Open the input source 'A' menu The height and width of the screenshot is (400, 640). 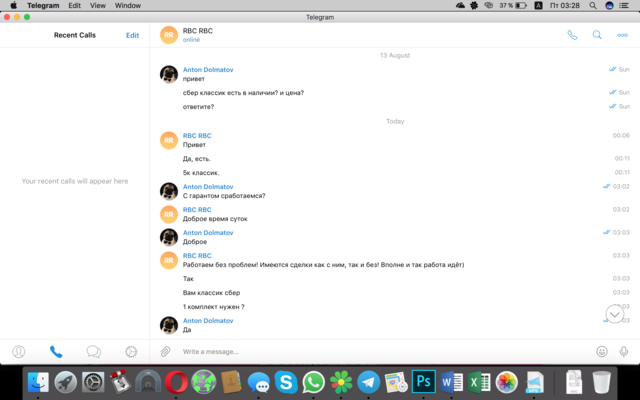pyautogui.click(x=538, y=6)
